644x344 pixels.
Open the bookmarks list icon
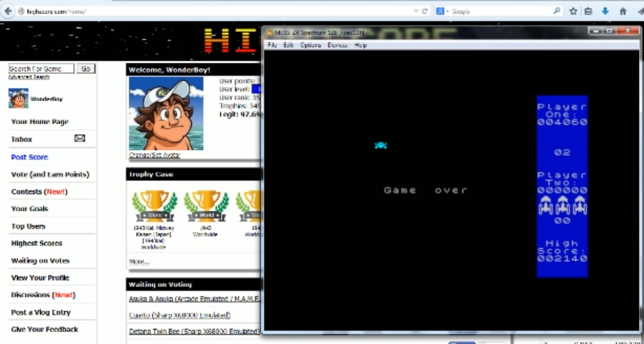click(x=588, y=11)
